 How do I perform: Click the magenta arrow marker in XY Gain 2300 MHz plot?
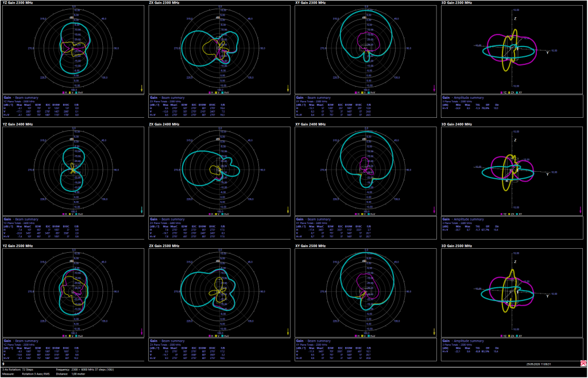point(434,88)
